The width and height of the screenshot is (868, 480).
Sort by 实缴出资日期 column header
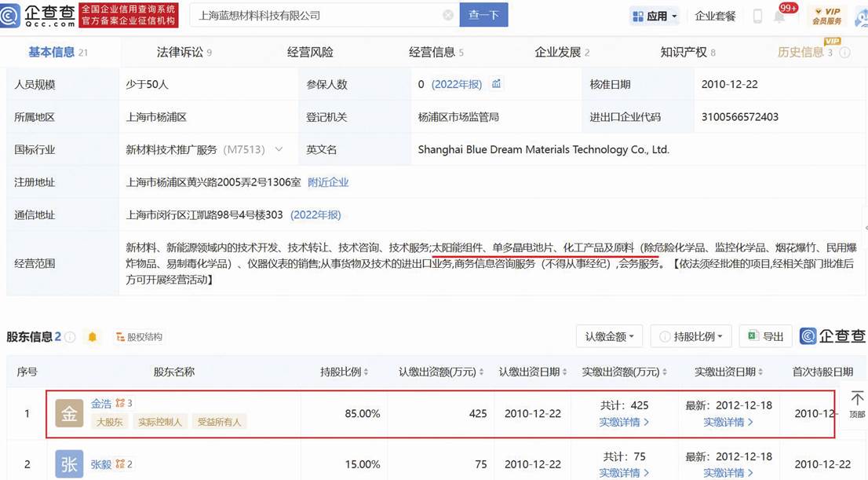tap(728, 372)
